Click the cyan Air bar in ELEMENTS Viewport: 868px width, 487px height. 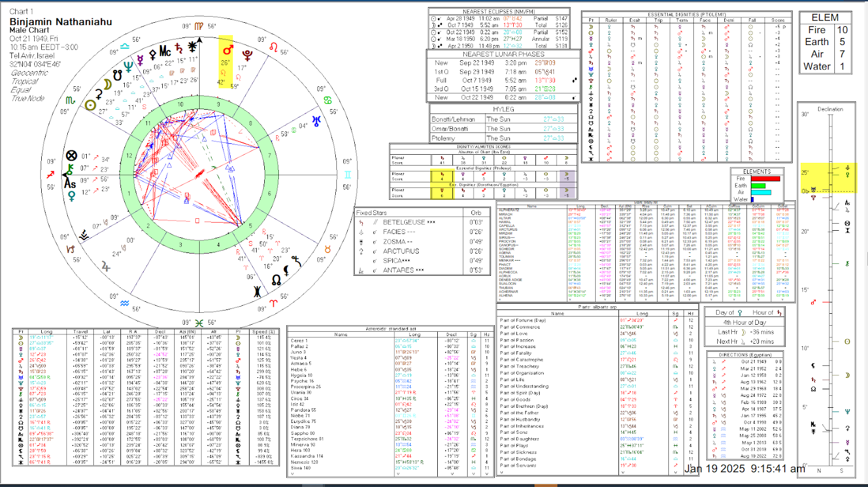(761, 192)
